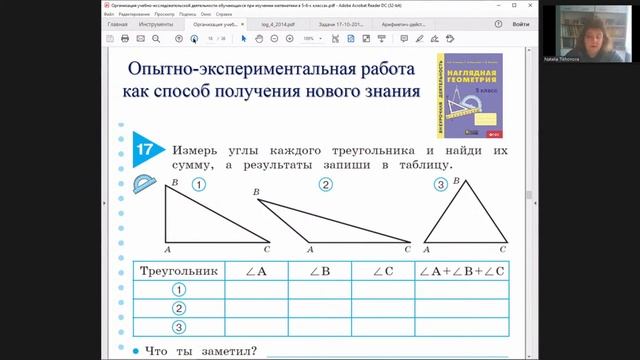This screenshot has width=640, height=360.
Task: Click the ∠B column header
Action: [x=320, y=271]
